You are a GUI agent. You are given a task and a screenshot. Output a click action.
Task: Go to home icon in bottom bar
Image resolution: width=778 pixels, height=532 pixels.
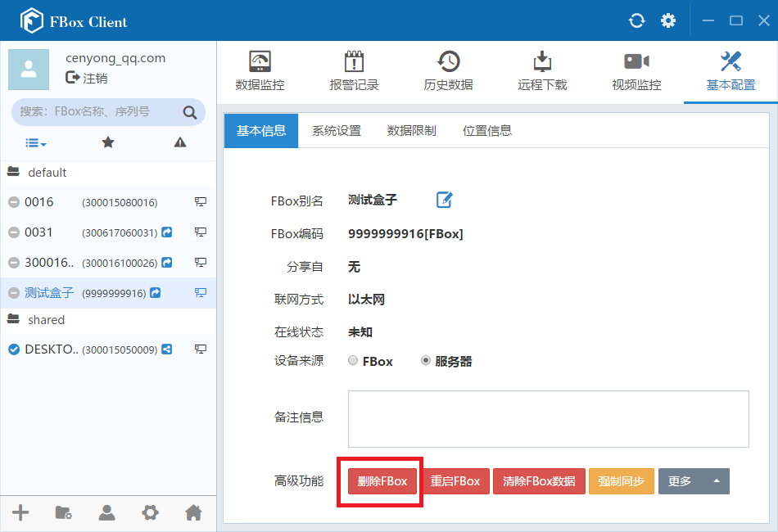(x=193, y=512)
